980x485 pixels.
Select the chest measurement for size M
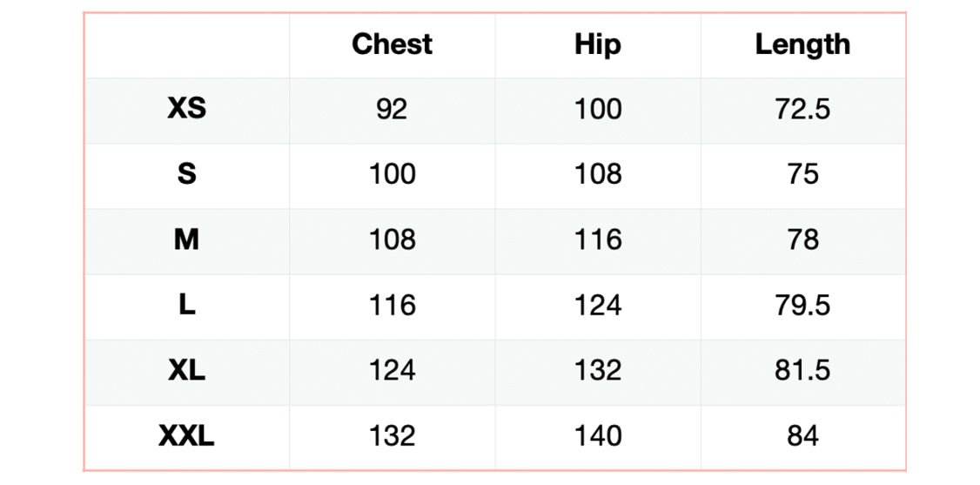pos(392,239)
